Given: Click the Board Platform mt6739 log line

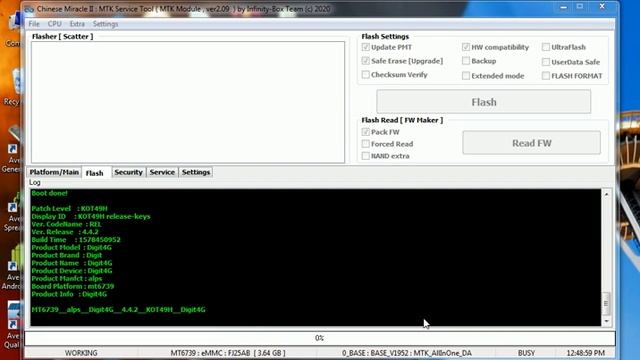Looking at the screenshot, I should 73,286.
